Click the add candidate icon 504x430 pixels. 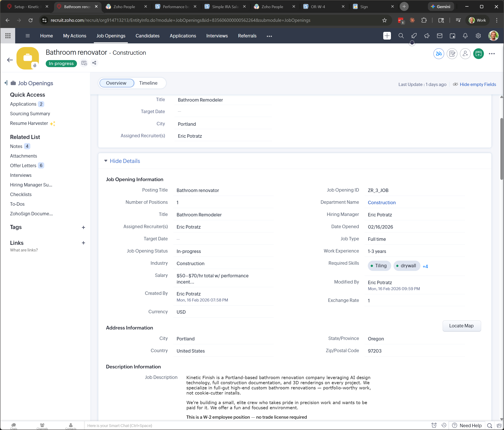tap(465, 54)
